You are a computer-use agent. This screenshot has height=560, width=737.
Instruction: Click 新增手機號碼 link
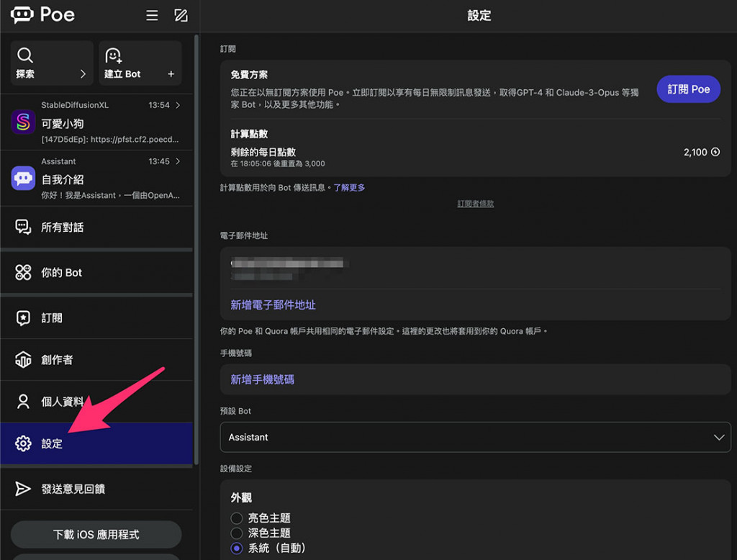click(262, 379)
